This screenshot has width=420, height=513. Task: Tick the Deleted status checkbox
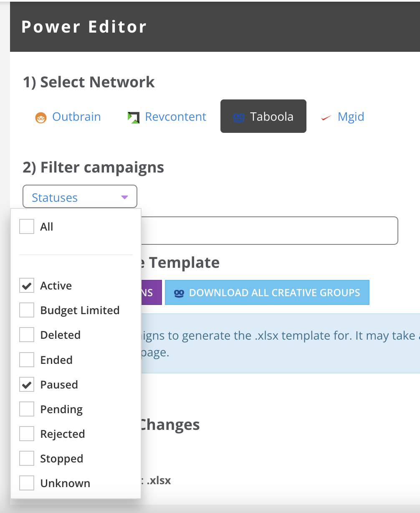tap(27, 335)
